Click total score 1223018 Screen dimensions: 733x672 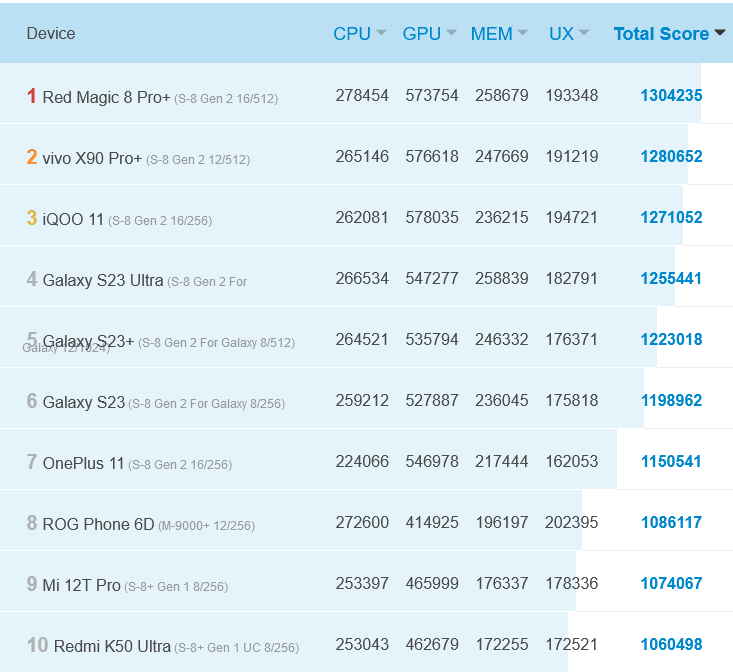click(671, 339)
